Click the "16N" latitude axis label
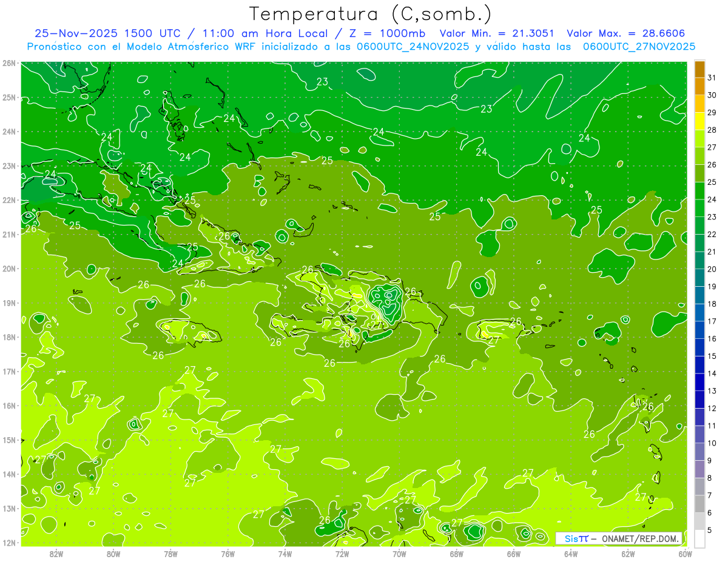Image resolution: width=728 pixels, height=562 pixels. coord(8,406)
